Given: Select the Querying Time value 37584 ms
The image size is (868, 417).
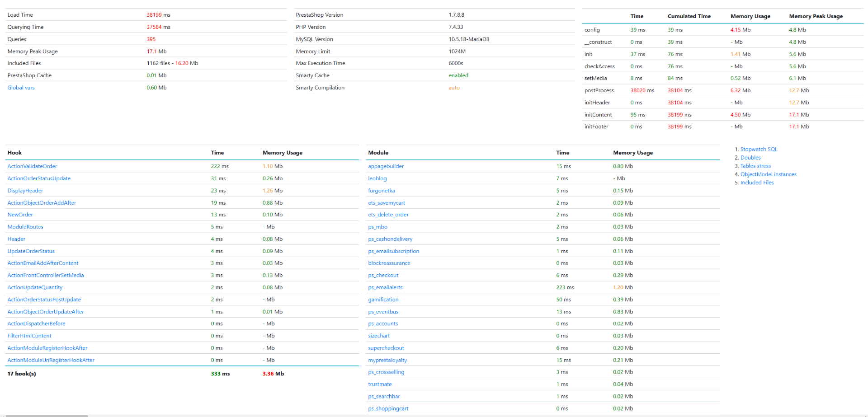Looking at the screenshot, I should (x=158, y=27).
